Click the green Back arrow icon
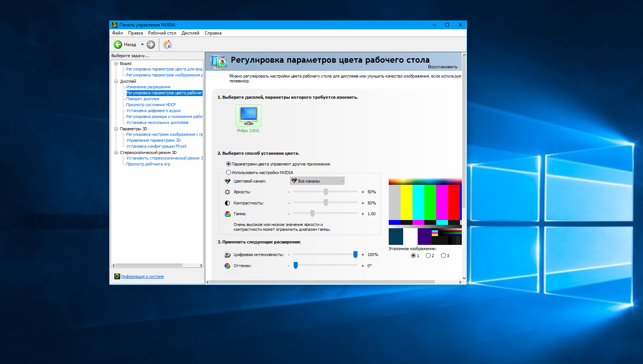Viewport: 643px width, 364px height. point(118,45)
